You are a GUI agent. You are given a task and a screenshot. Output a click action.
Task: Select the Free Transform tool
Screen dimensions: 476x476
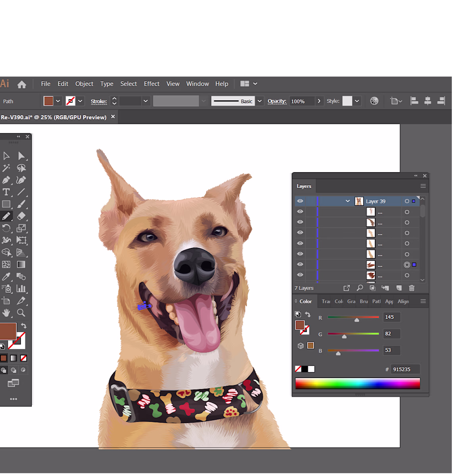point(21,240)
